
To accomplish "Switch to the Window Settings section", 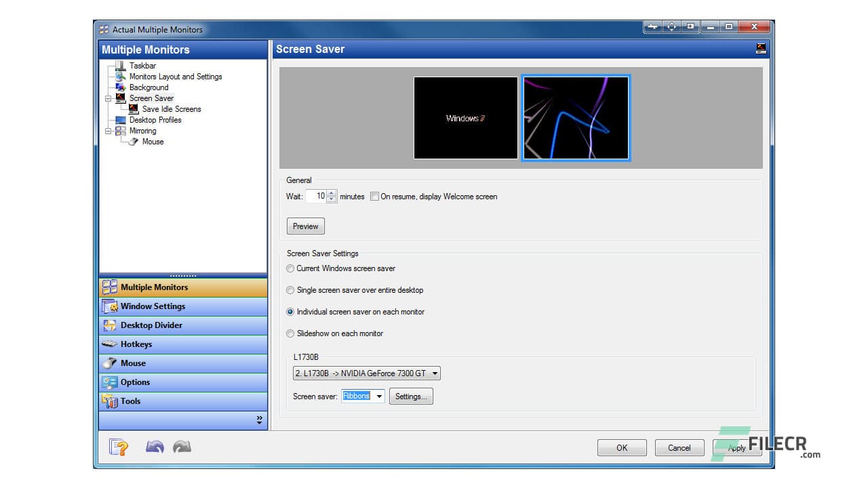I will pyautogui.click(x=153, y=306).
